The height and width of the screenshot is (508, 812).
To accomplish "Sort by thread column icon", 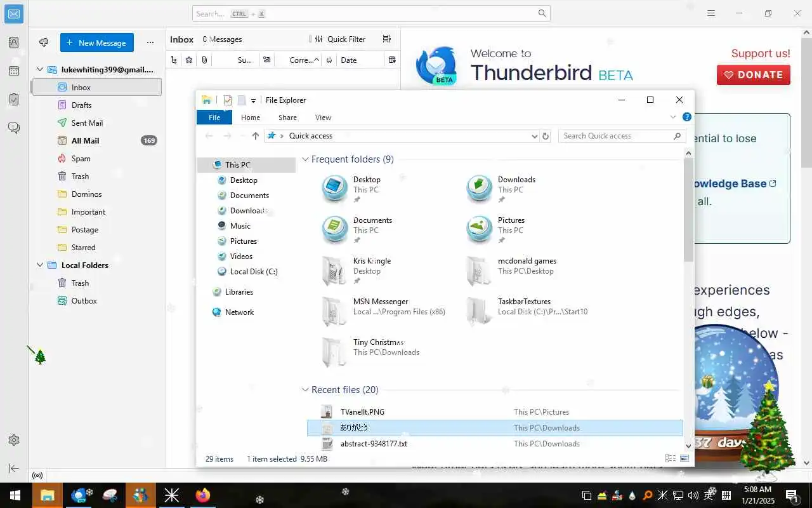I will (x=174, y=60).
